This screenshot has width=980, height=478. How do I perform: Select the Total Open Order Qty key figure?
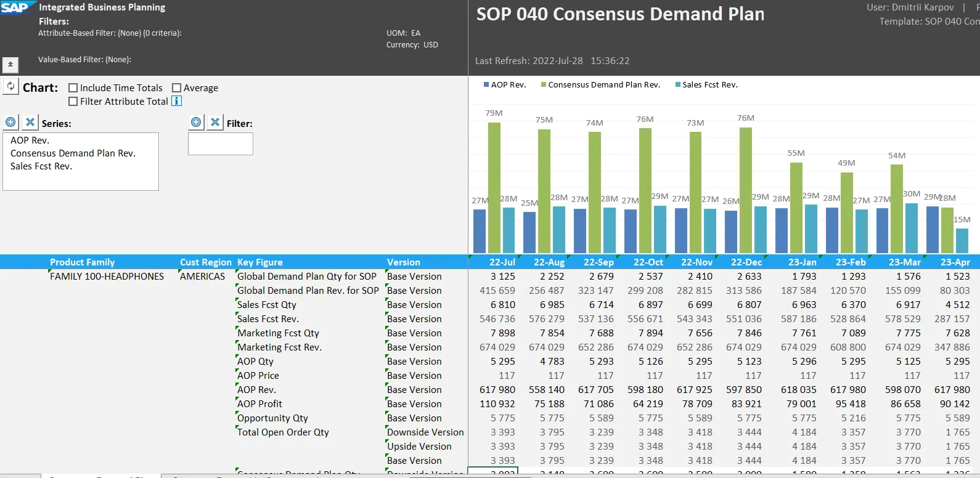pyautogui.click(x=283, y=432)
